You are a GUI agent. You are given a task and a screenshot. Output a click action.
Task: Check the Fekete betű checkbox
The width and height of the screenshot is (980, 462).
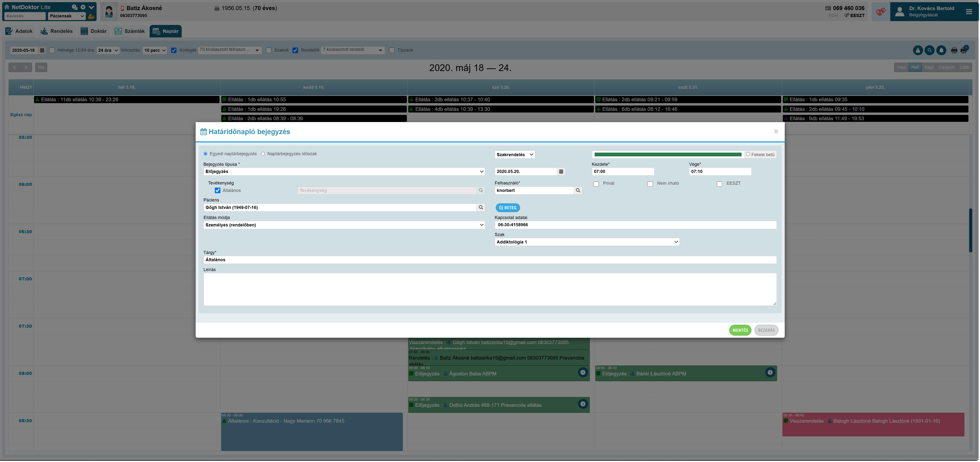click(x=748, y=154)
